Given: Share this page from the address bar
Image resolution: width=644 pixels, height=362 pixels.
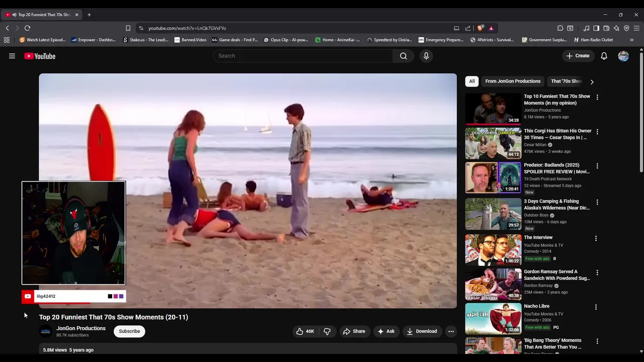Looking at the screenshot, I should (x=468, y=28).
